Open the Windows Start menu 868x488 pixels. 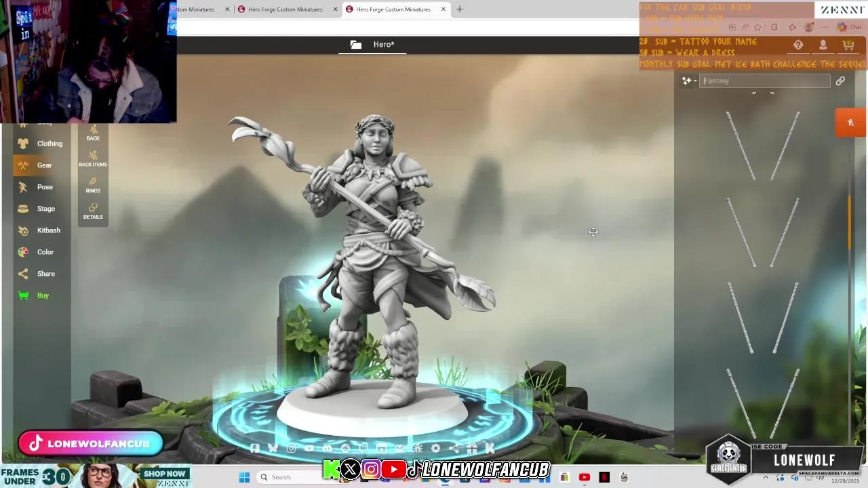pos(245,477)
